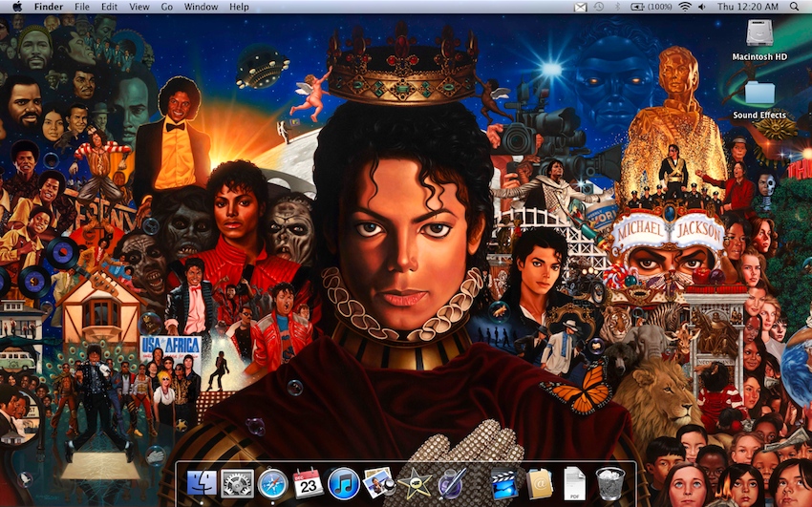Open the purple inkwell and pen app
812x507 pixels.
point(452,483)
